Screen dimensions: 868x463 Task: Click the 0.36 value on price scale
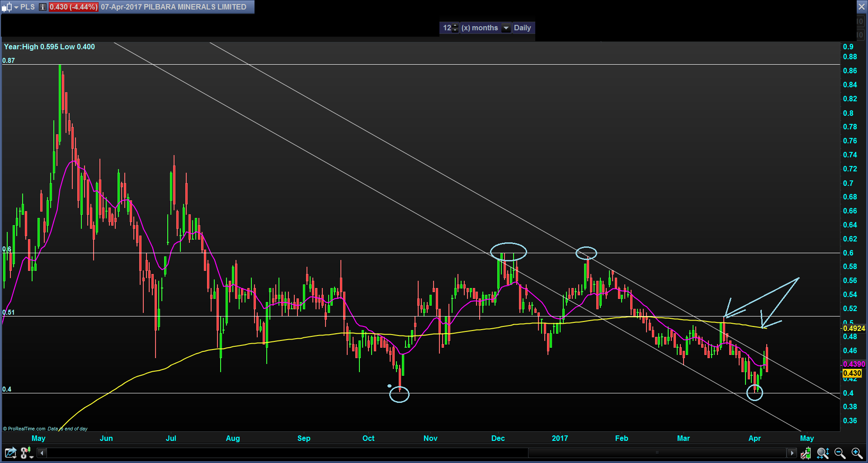(850, 420)
